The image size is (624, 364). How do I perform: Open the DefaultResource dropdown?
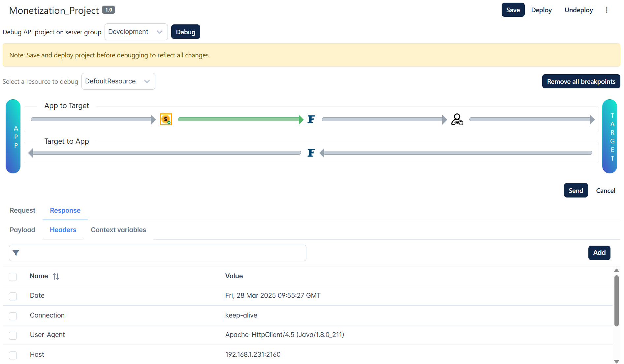coord(118,81)
